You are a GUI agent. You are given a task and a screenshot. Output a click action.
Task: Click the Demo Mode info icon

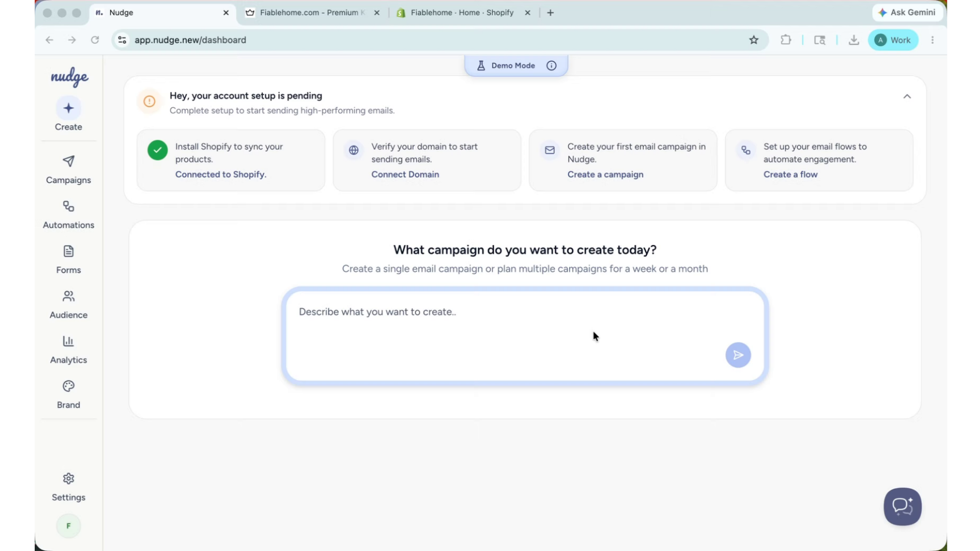tap(551, 66)
